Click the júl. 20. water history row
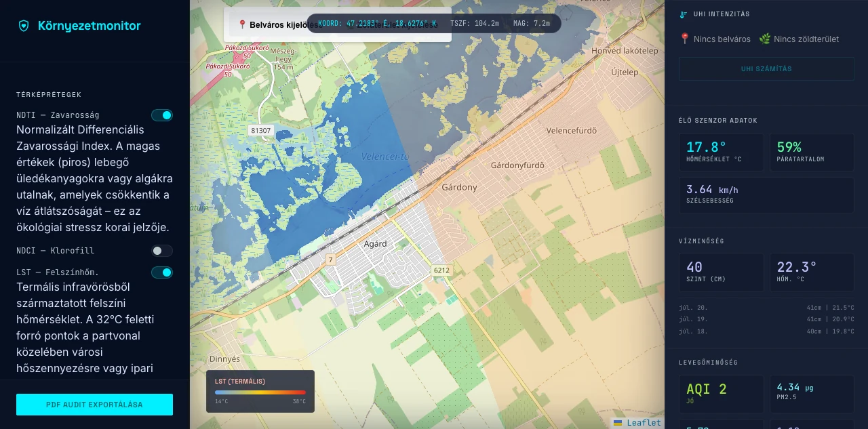Image resolution: width=868 pixels, height=429 pixels. (766, 308)
